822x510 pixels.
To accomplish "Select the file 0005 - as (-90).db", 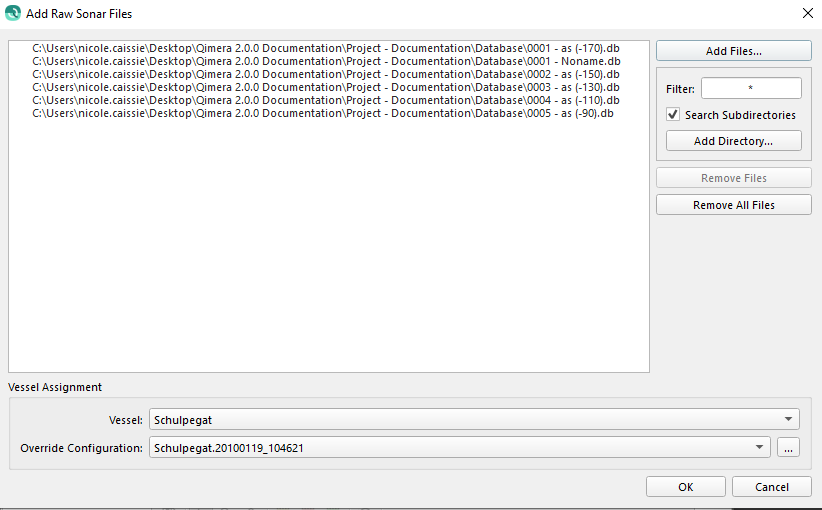I will 322,114.
